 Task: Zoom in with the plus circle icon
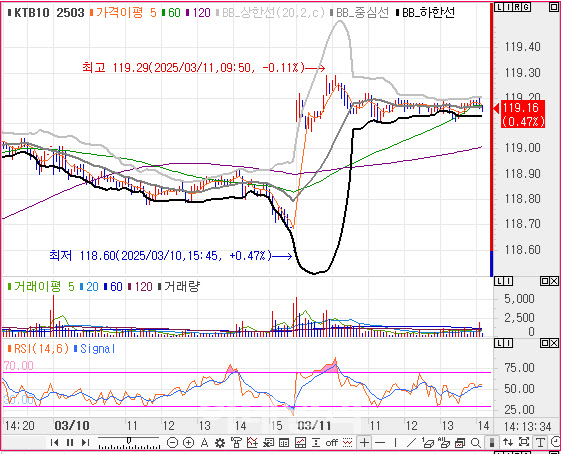188,443
